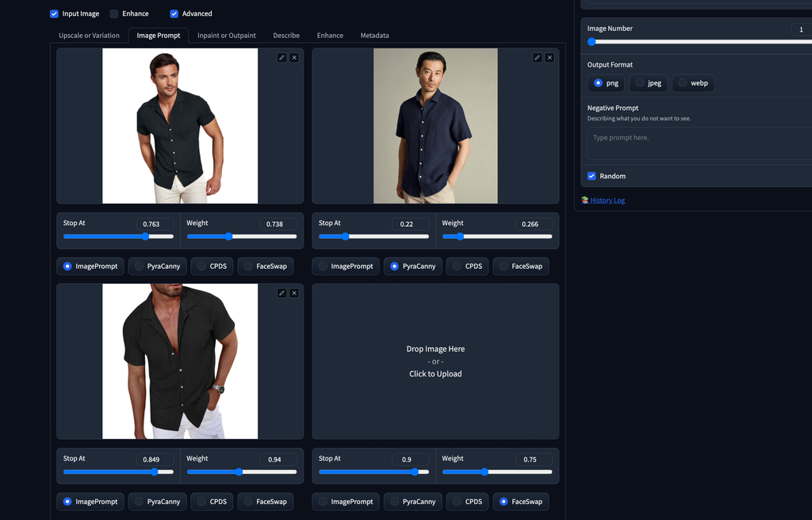
Task: Enable the Enhance checkbox
Action: point(114,13)
